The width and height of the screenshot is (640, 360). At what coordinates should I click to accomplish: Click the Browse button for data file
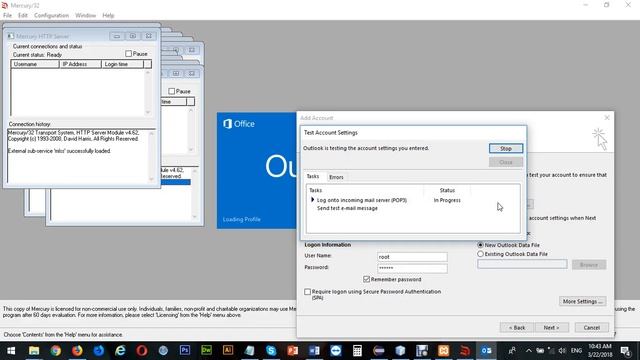pos(589,265)
